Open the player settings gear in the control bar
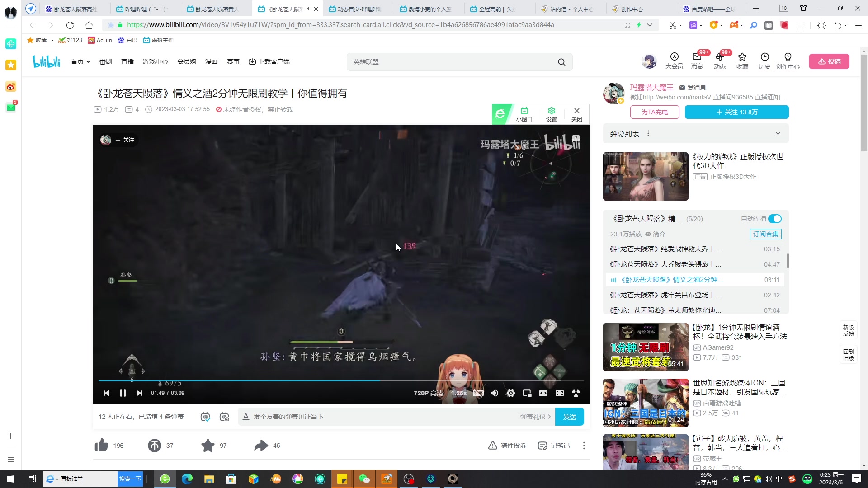 point(510,393)
